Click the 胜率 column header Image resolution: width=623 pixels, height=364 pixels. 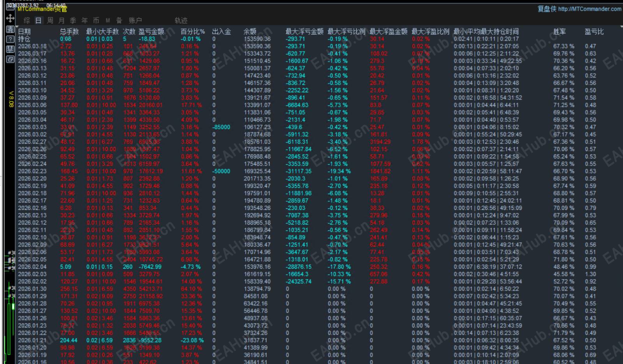coord(560,32)
